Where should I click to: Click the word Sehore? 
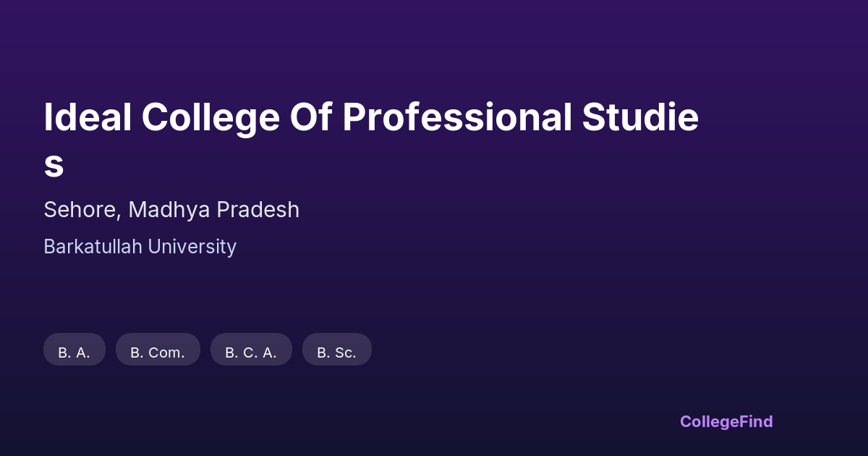pyautogui.click(x=82, y=210)
